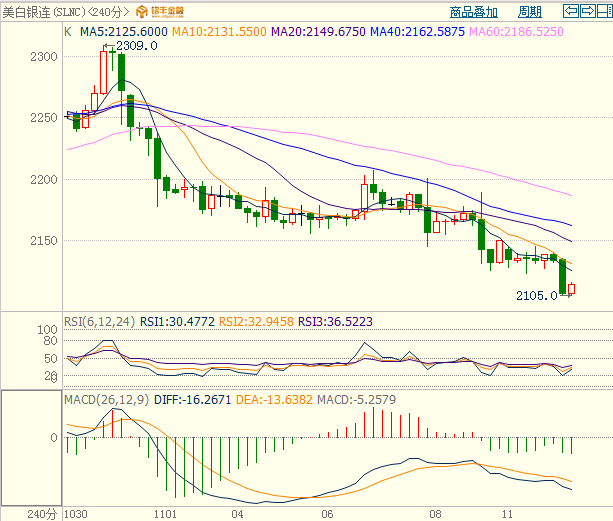Screen dimensions: 613x521
Task: Open the 周期 period menu
Action: click(530, 13)
